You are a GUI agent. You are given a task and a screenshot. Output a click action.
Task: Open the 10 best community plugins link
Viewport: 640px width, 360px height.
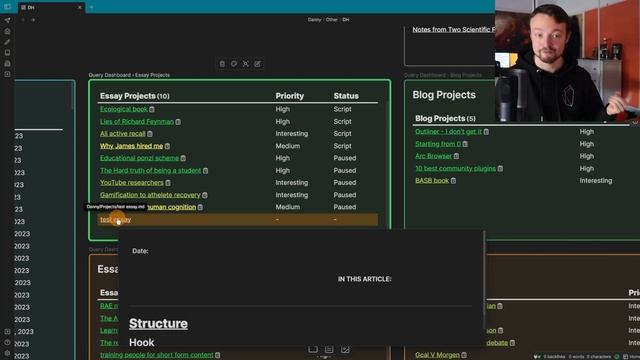point(456,168)
